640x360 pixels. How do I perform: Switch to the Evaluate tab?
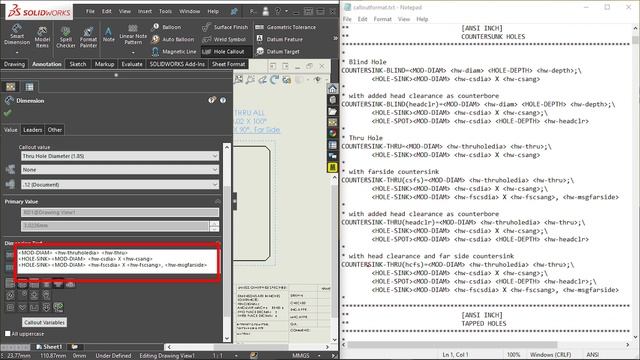(x=132, y=64)
